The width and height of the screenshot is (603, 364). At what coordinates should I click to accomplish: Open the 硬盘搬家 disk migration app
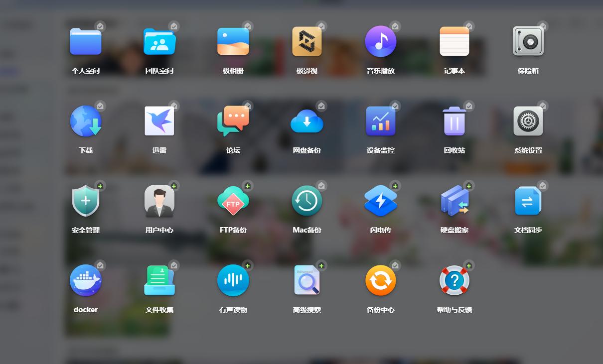[x=454, y=201]
